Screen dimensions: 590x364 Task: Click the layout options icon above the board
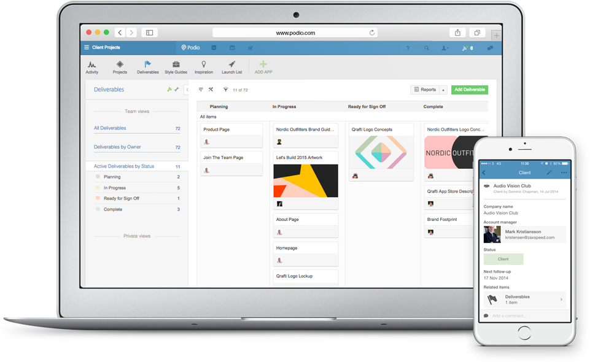tap(201, 90)
